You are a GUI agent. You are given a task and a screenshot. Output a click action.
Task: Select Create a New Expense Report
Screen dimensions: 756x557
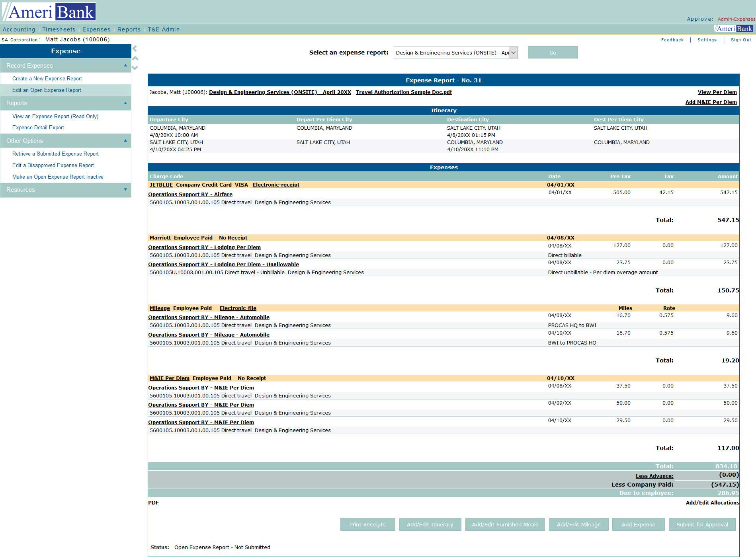coord(47,78)
